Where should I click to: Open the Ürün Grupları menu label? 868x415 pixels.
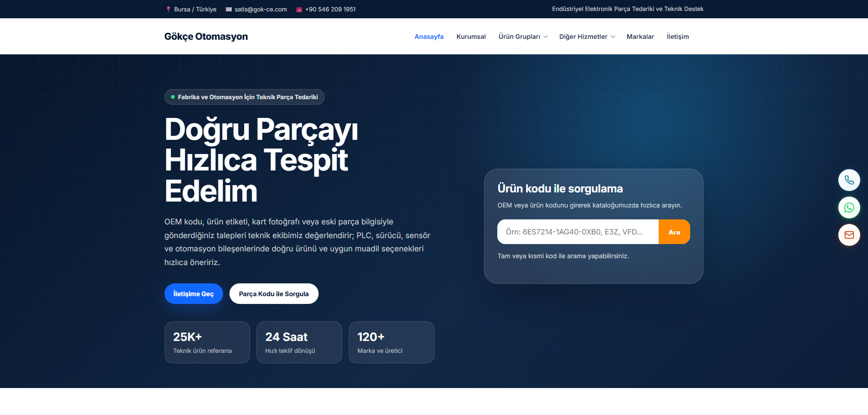[x=519, y=37]
